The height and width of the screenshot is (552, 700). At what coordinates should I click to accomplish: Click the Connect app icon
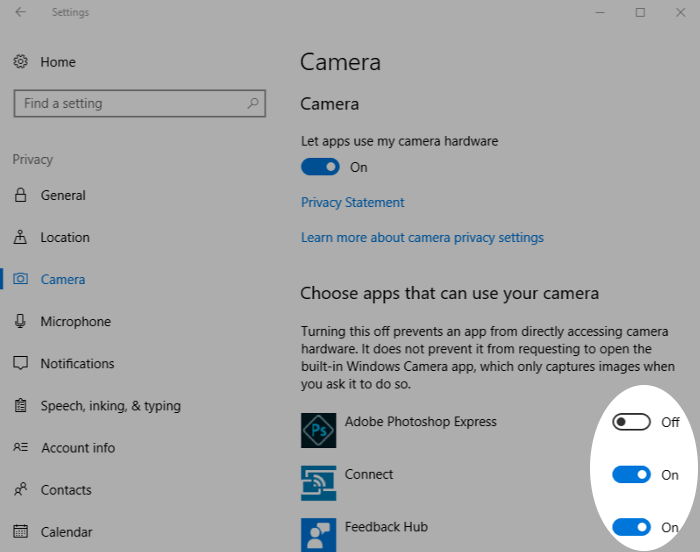[x=318, y=483]
